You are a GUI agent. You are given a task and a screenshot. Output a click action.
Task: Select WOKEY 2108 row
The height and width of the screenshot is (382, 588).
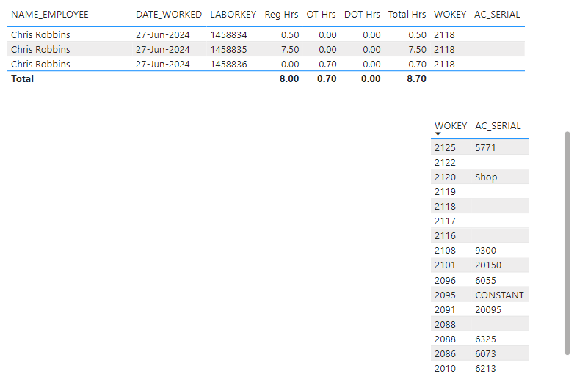[x=479, y=250]
